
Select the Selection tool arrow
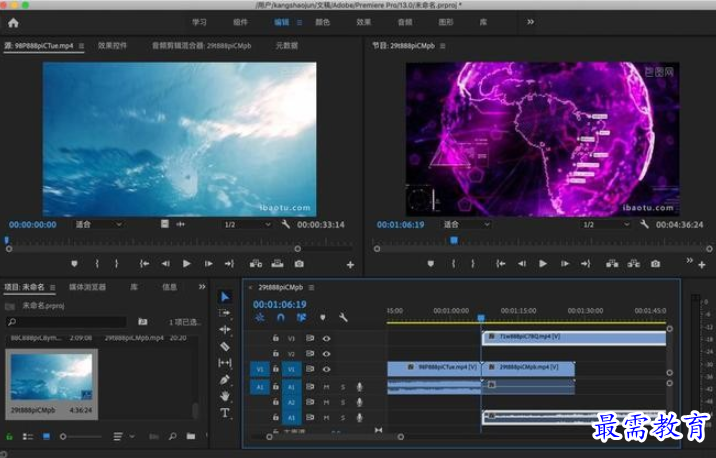pyautogui.click(x=225, y=297)
